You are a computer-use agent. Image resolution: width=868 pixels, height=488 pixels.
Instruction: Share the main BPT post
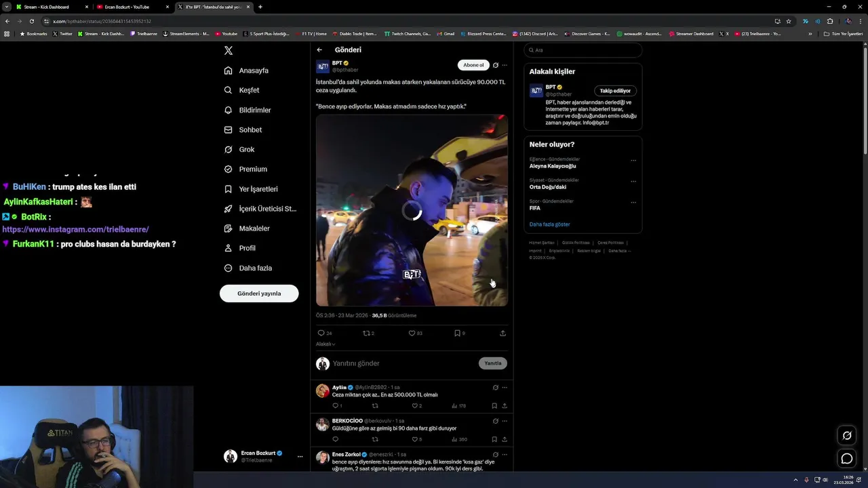pyautogui.click(x=502, y=333)
